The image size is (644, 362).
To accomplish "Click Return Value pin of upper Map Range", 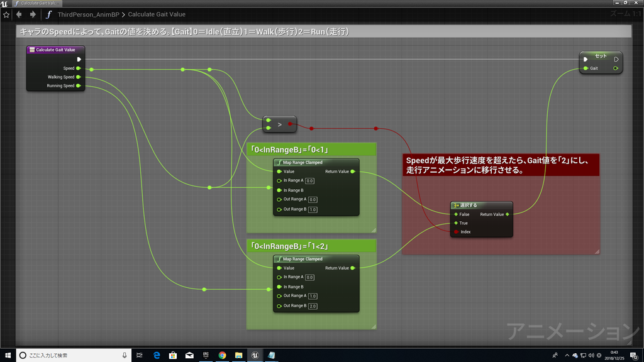I will point(353,172).
